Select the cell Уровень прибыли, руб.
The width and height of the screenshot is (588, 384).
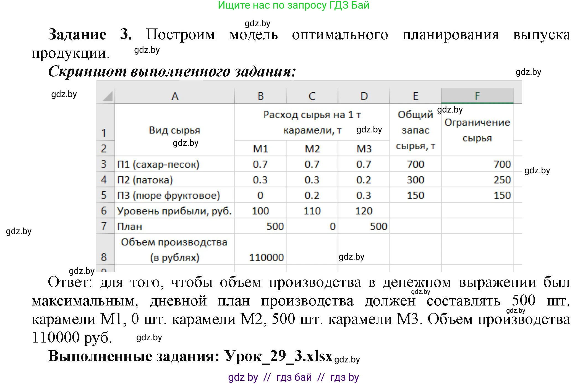[174, 211]
